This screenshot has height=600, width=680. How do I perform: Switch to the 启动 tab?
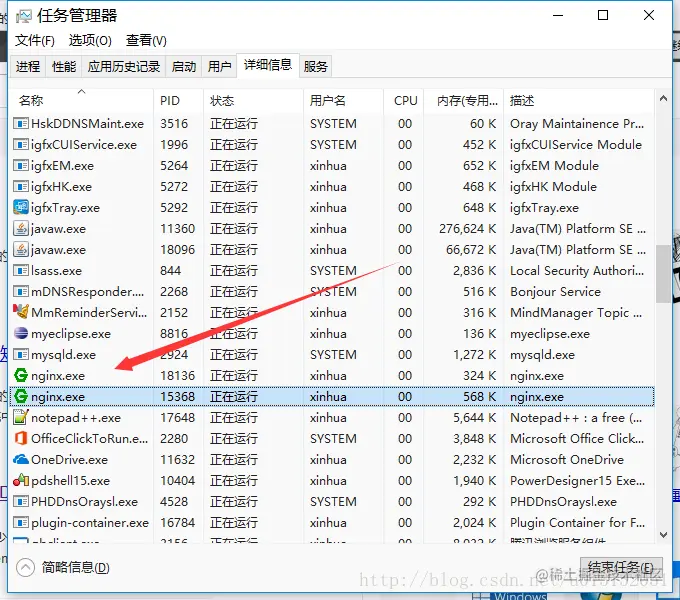click(x=183, y=66)
